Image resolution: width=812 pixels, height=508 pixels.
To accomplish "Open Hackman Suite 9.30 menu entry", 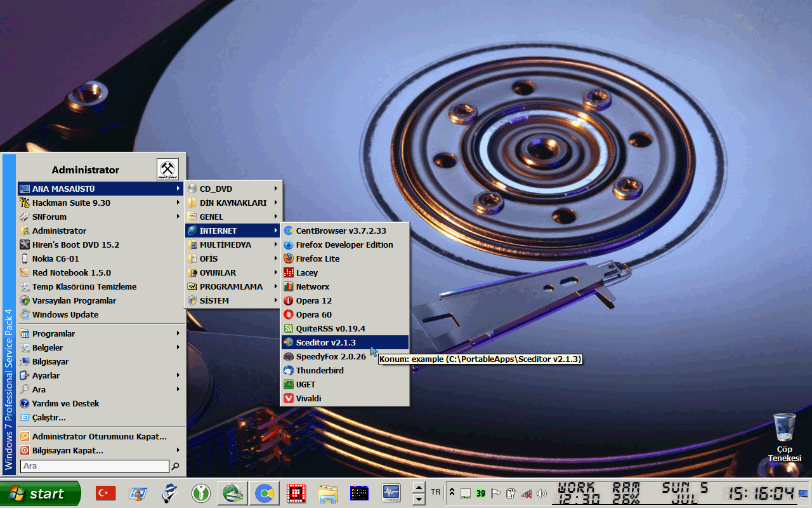I will [x=101, y=203].
